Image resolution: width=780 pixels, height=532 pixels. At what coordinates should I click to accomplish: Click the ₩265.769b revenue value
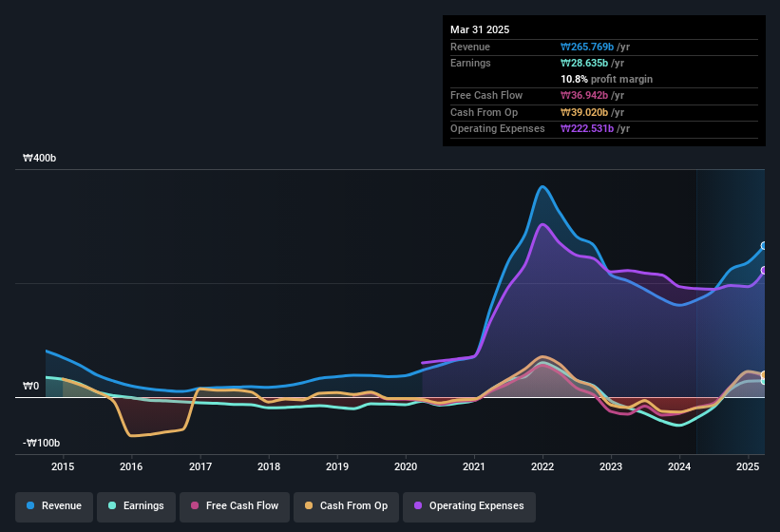click(587, 47)
